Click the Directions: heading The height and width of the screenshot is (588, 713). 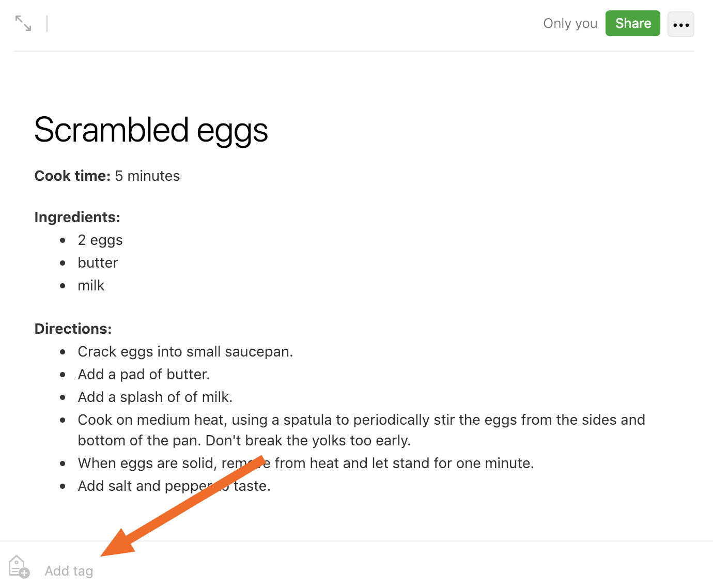[x=73, y=329]
